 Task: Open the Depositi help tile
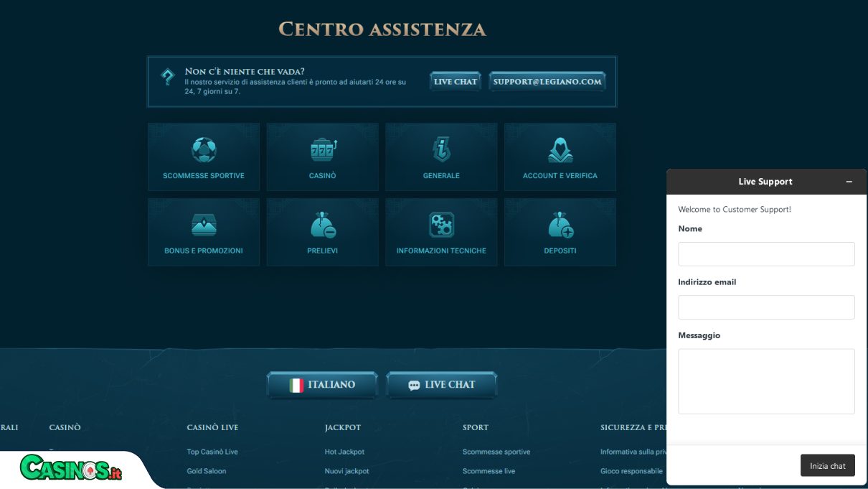[560, 232]
